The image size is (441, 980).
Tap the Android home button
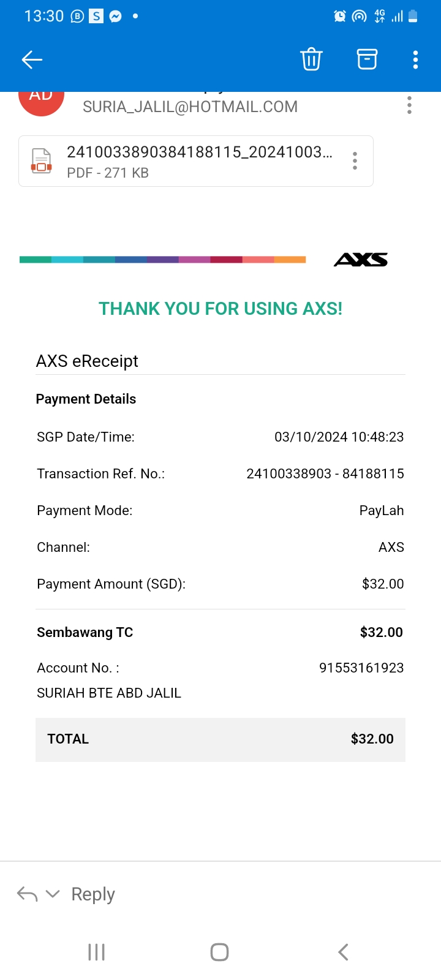point(219,952)
